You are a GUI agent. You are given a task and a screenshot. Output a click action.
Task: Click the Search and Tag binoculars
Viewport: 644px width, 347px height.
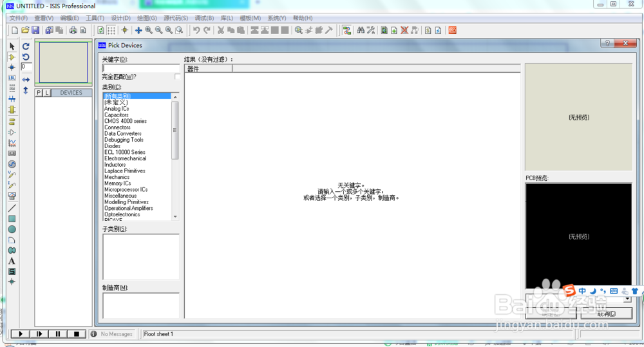[361, 30]
